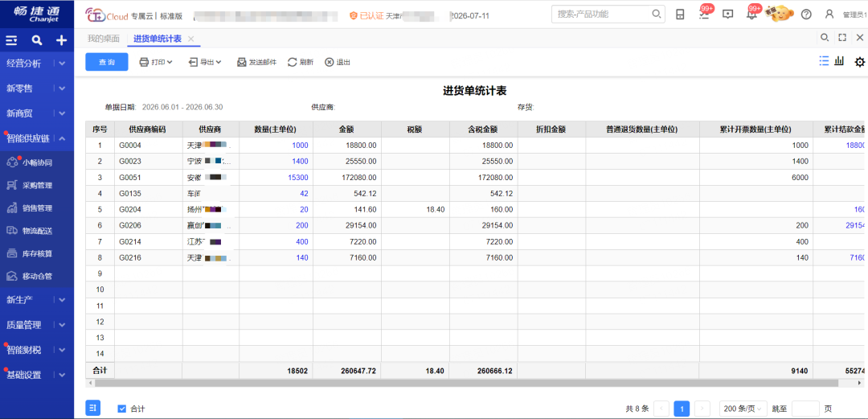Click the mascot promotion icon
This screenshot has height=419, width=868.
coord(780,14)
